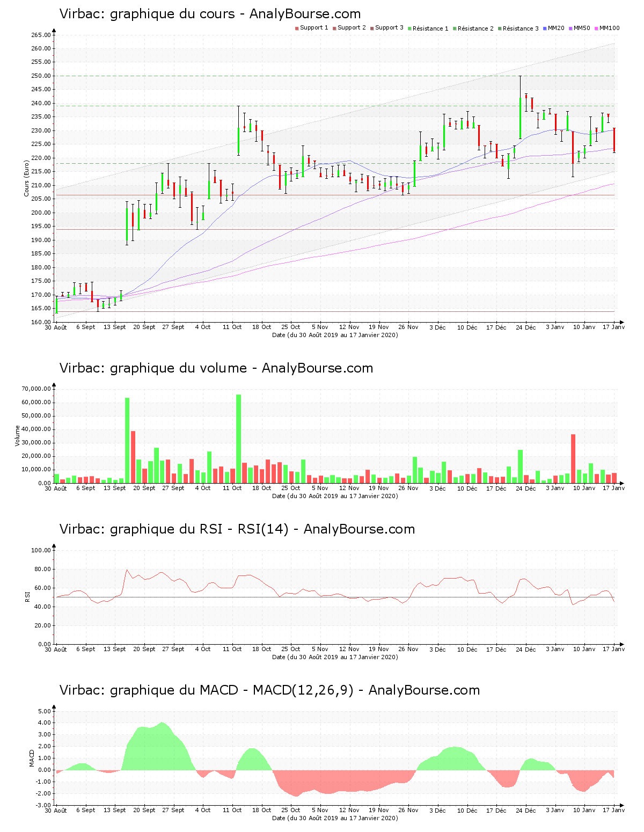Click the 'RSI' axis label

[27, 597]
